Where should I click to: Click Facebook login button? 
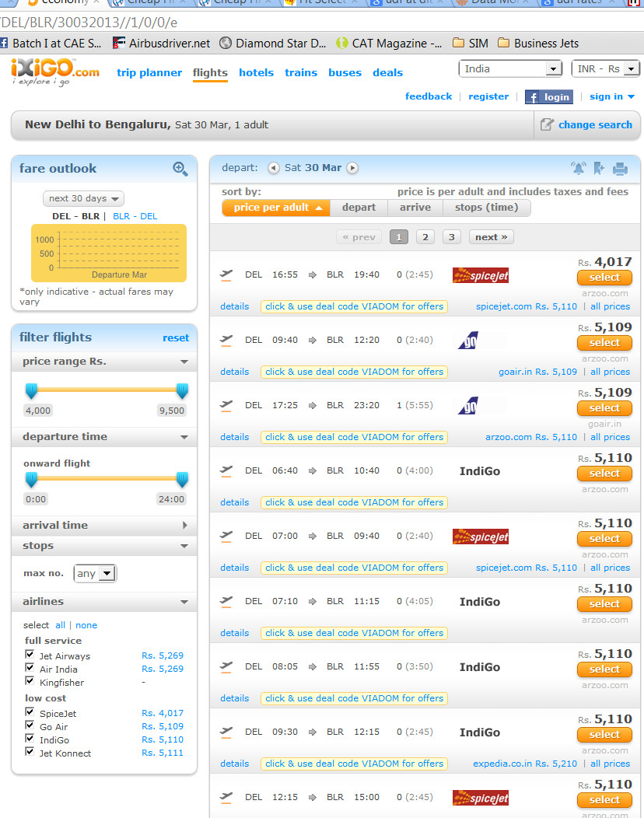(x=549, y=97)
